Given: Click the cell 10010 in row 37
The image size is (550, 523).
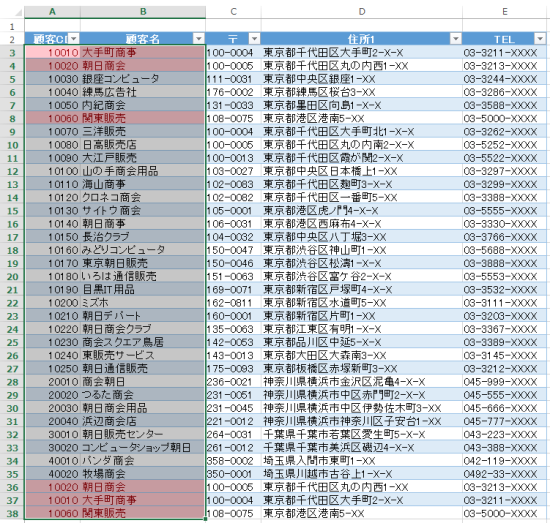Looking at the screenshot, I should point(52,500).
